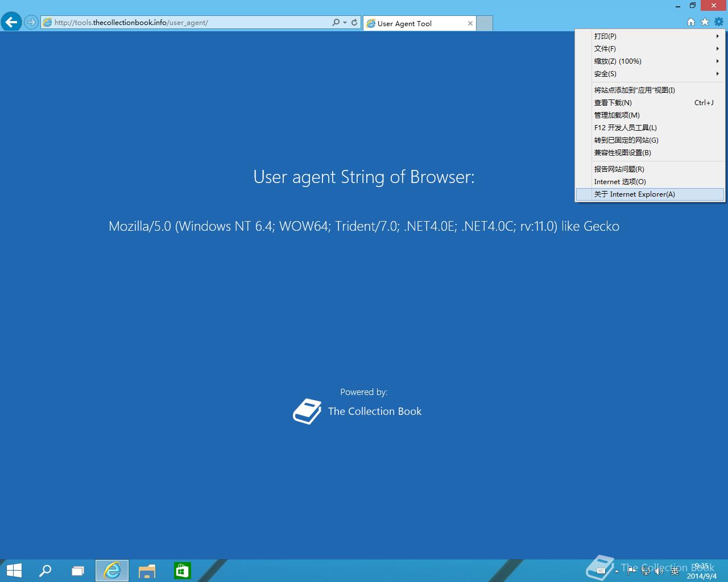Expand the 打印(P) submenu
Screen dimensions: 728x582
650,36
